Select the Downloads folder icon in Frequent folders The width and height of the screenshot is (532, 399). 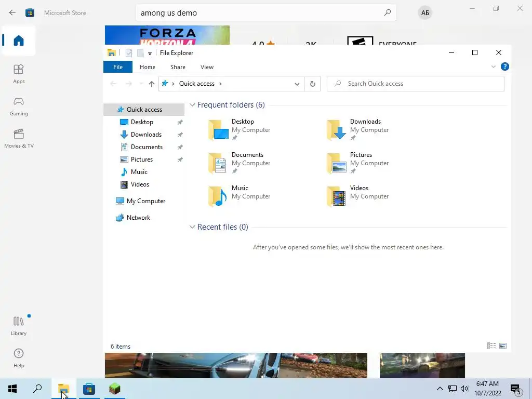pos(336,129)
